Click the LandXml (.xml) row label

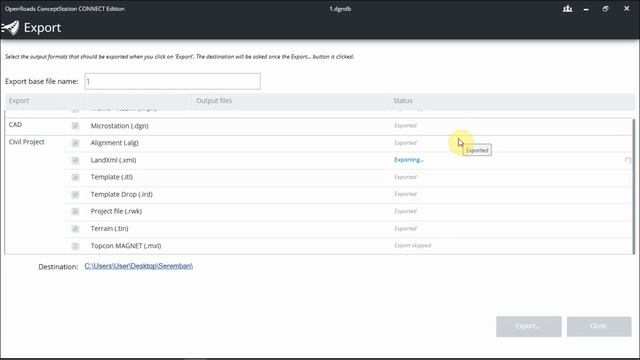tap(113, 160)
